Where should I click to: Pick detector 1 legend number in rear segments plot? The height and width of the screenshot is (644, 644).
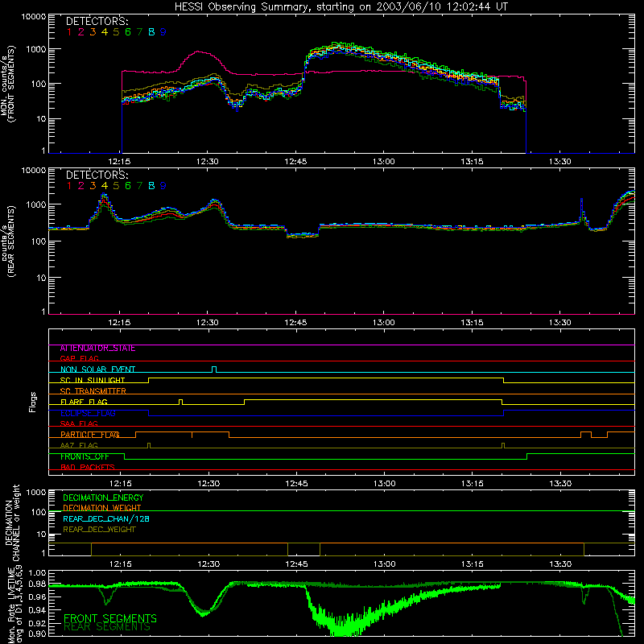point(69,186)
